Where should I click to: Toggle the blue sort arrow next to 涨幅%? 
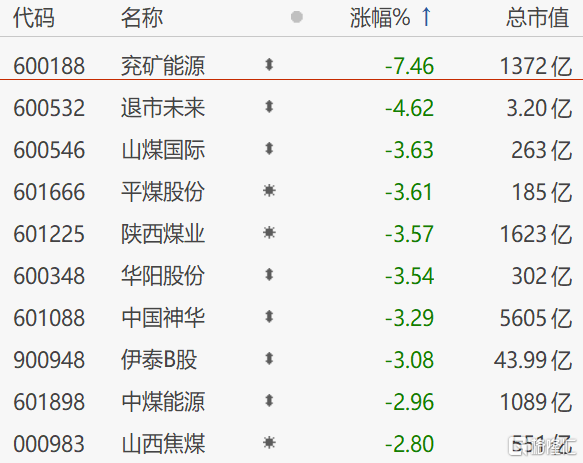pyautogui.click(x=426, y=17)
